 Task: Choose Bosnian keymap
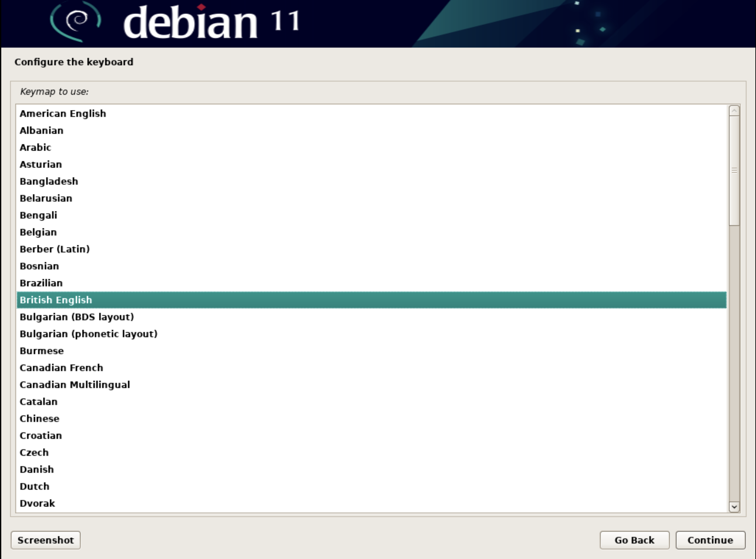[x=372, y=266]
